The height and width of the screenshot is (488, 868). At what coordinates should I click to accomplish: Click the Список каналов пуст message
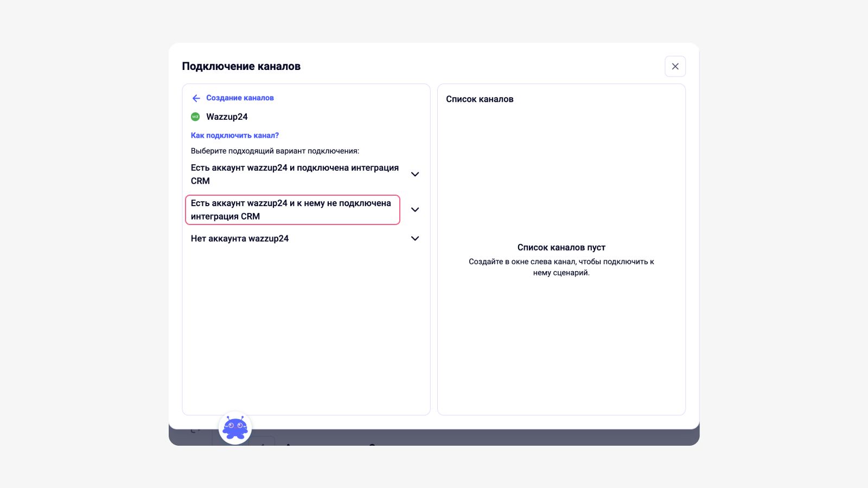(x=561, y=247)
